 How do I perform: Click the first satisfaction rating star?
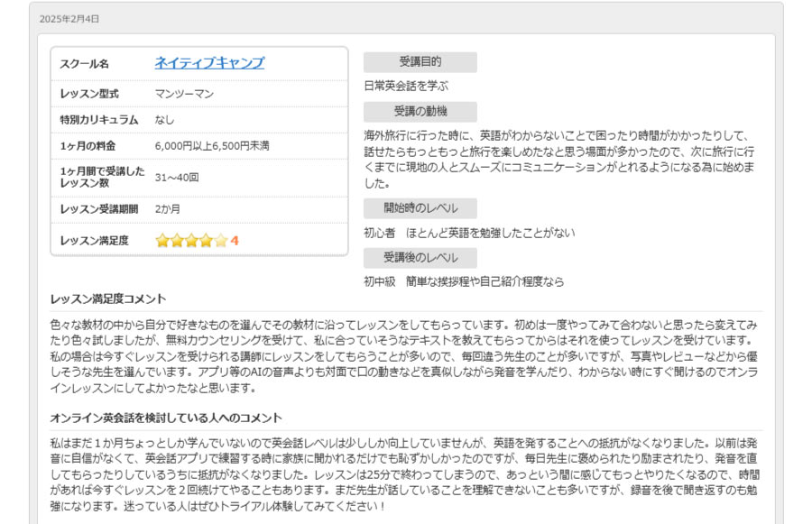pyautogui.click(x=162, y=240)
